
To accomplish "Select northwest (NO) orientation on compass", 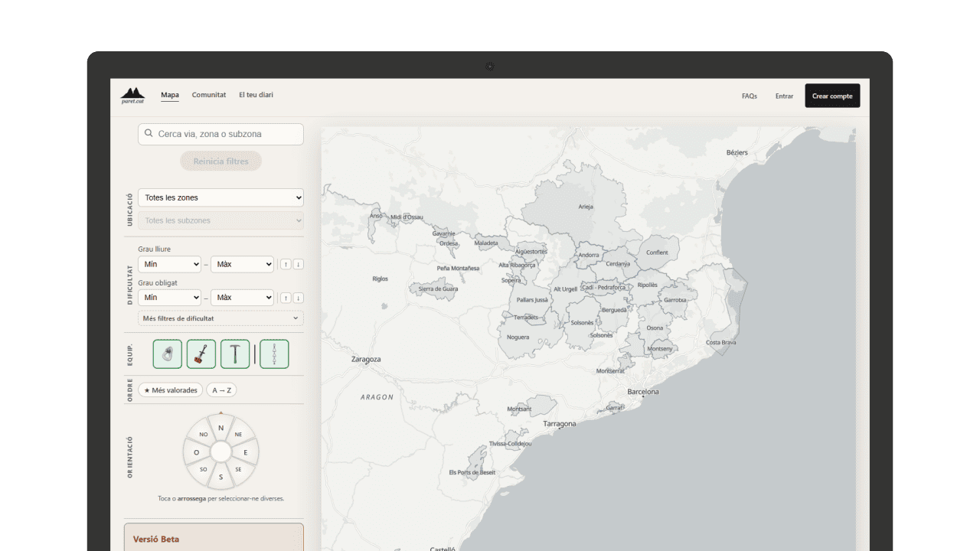I will point(204,434).
